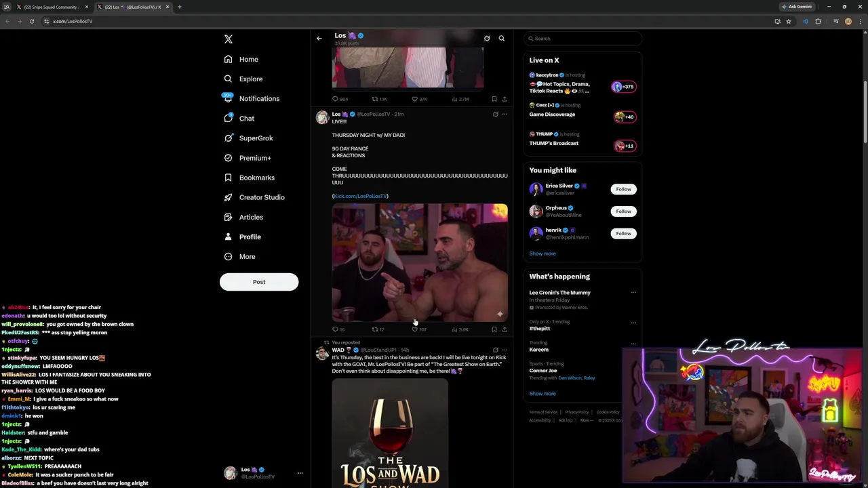Join kaceytron's live Hot Topics broadcast
Image resolution: width=868 pixels, height=488 pixels.
point(583,83)
